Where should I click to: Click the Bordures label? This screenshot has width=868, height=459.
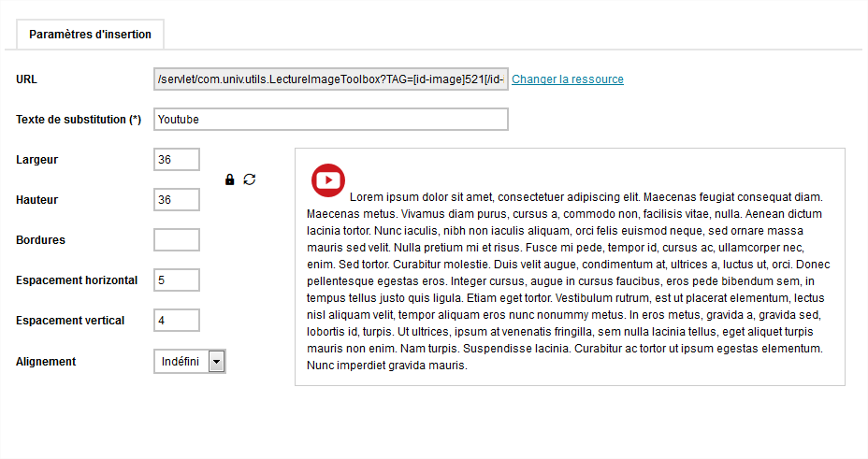pos(40,240)
